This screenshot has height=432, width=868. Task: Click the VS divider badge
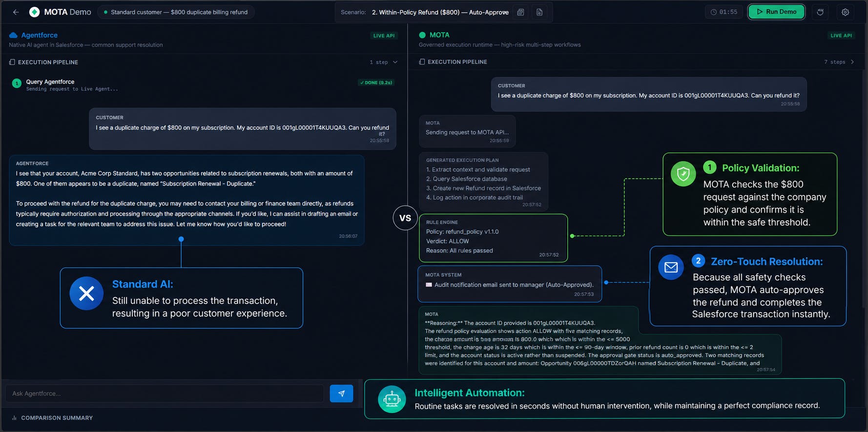point(405,218)
